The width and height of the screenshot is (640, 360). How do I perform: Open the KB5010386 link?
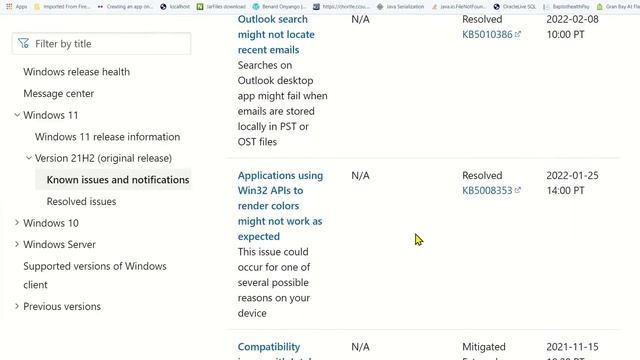(x=487, y=34)
